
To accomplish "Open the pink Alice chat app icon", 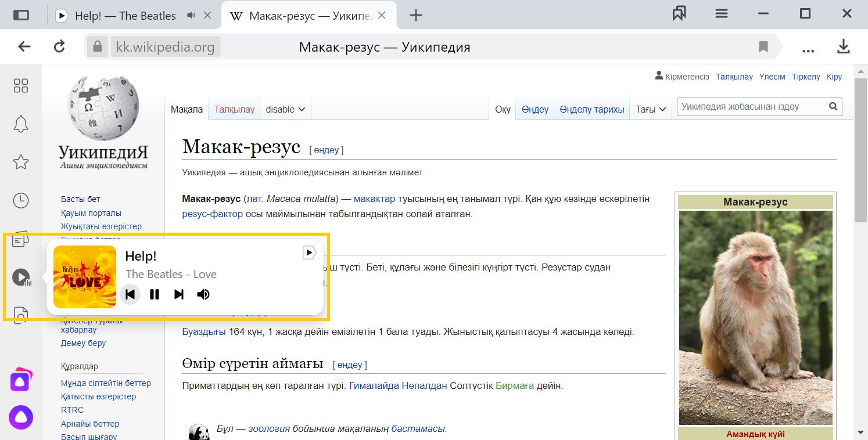I will pyautogui.click(x=20, y=380).
